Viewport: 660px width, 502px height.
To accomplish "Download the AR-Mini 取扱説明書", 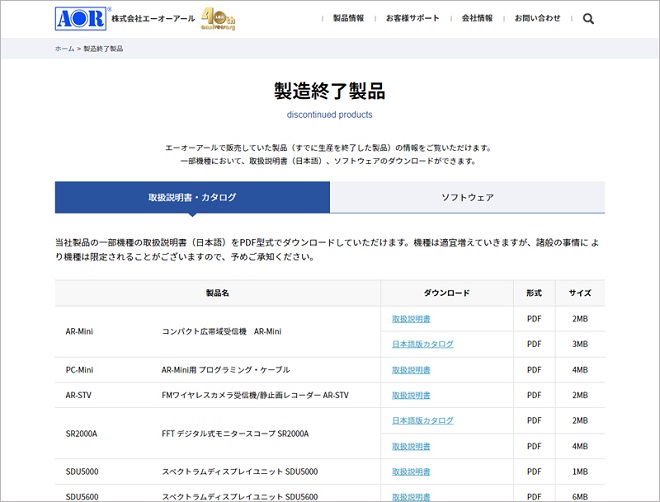I will [x=411, y=319].
